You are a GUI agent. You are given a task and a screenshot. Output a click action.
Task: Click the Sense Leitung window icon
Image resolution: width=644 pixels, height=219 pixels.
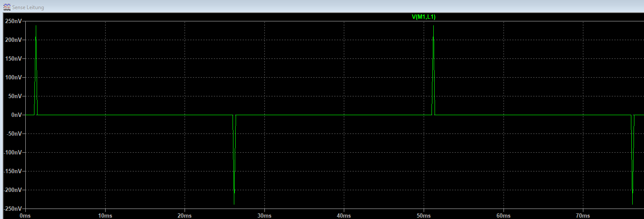click(x=7, y=7)
